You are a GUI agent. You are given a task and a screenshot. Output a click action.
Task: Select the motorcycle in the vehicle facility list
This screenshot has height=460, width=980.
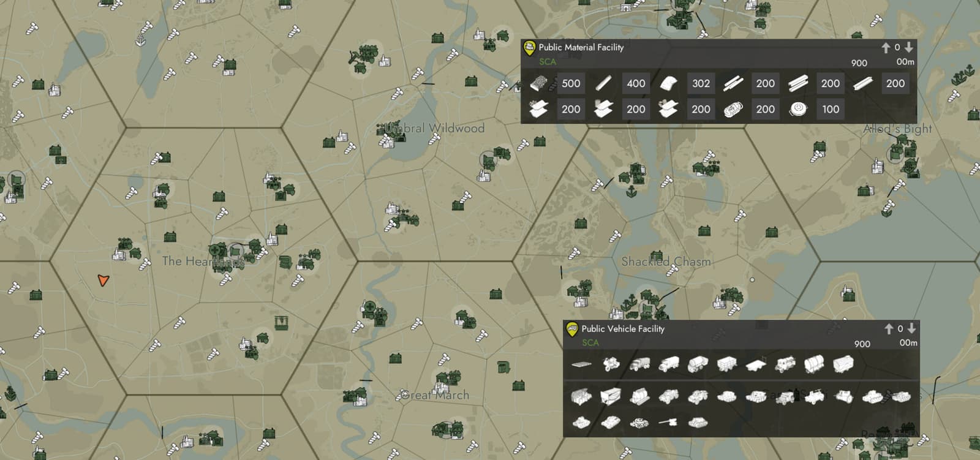click(x=610, y=365)
